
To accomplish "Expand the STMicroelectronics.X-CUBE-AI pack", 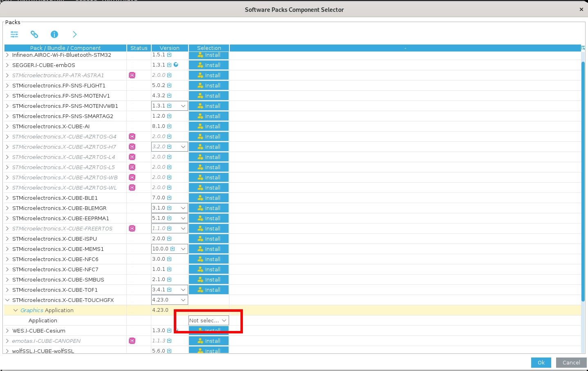I will 7,126.
